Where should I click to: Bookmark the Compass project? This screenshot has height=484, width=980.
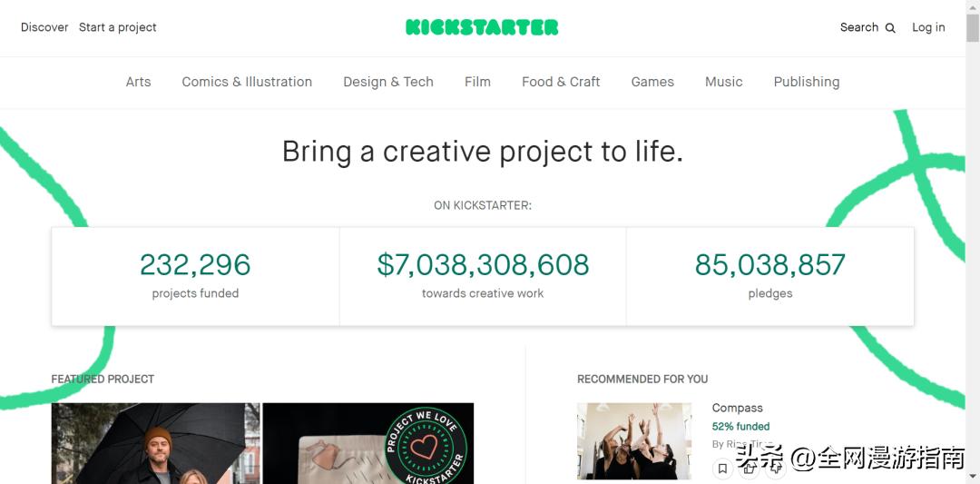[x=723, y=469]
